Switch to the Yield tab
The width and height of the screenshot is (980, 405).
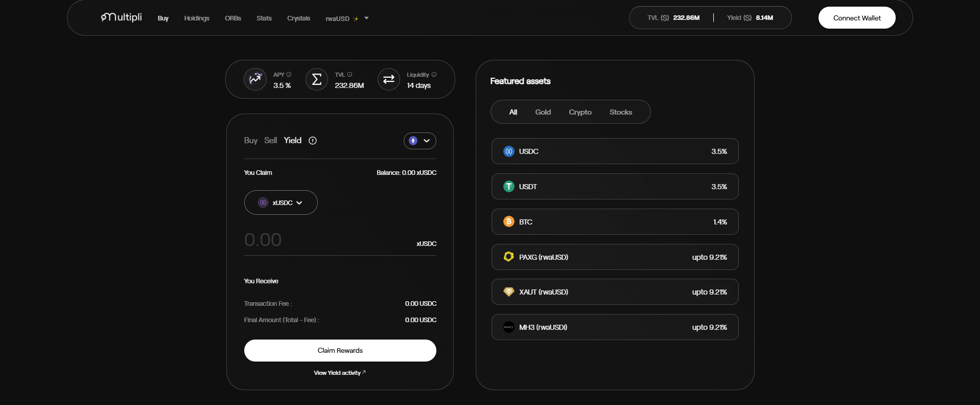[293, 141]
